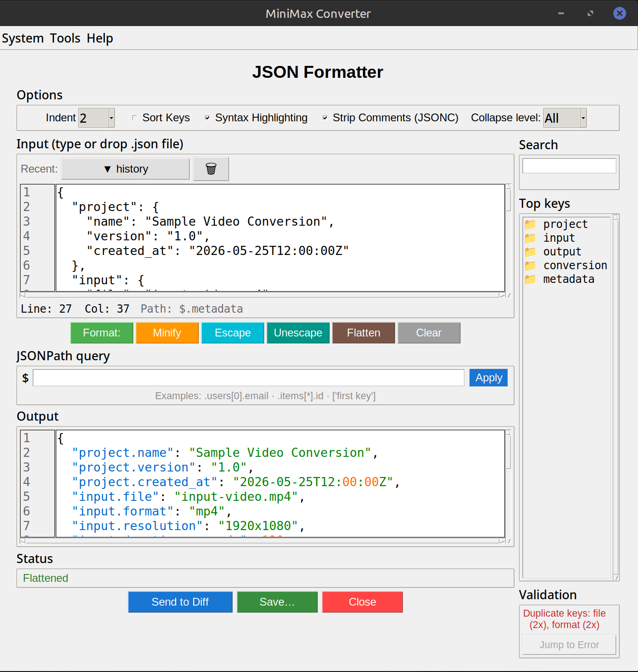The width and height of the screenshot is (638, 672).
Task: Click inside the Output text area
Action: (x=280, y=483)
